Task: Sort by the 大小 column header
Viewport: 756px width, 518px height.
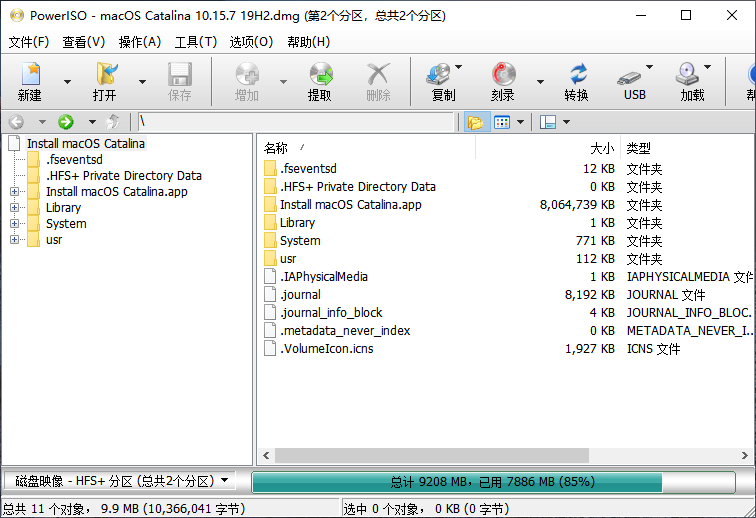Action: tap(548, 148)
